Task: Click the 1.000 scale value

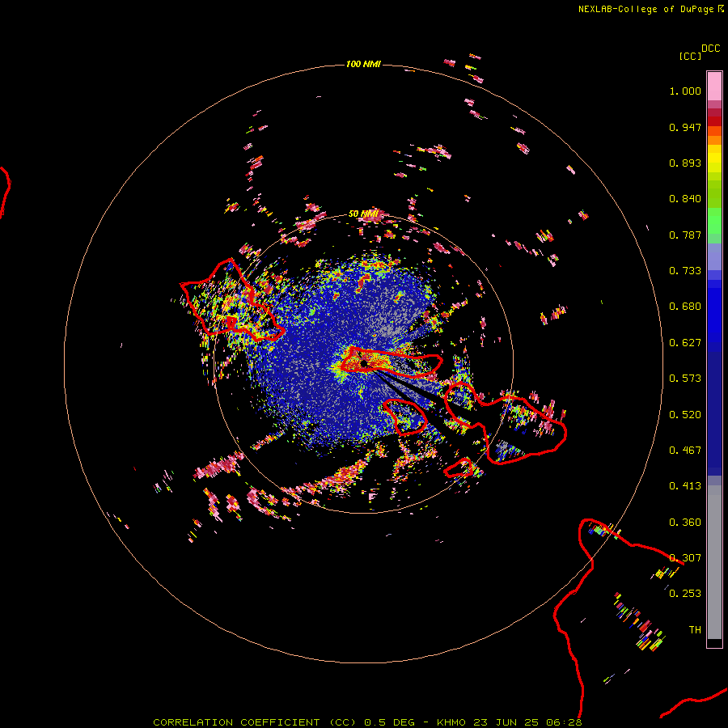Action: 685,91
